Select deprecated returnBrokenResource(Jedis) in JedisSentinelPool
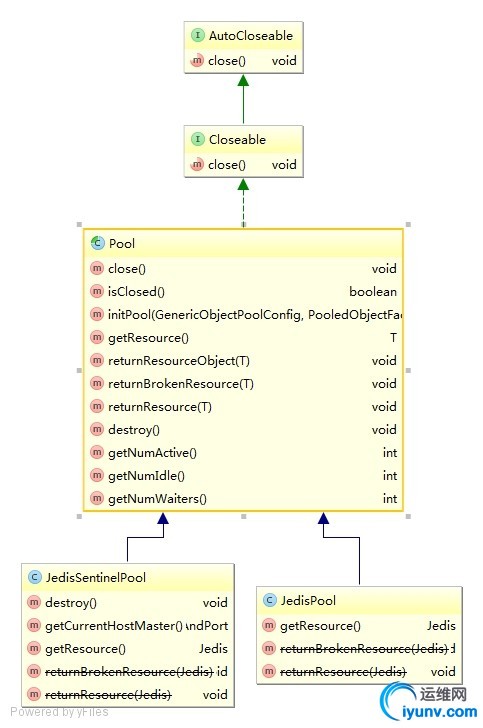Screen dimensions: 483x728 click(x=129, y=672)
